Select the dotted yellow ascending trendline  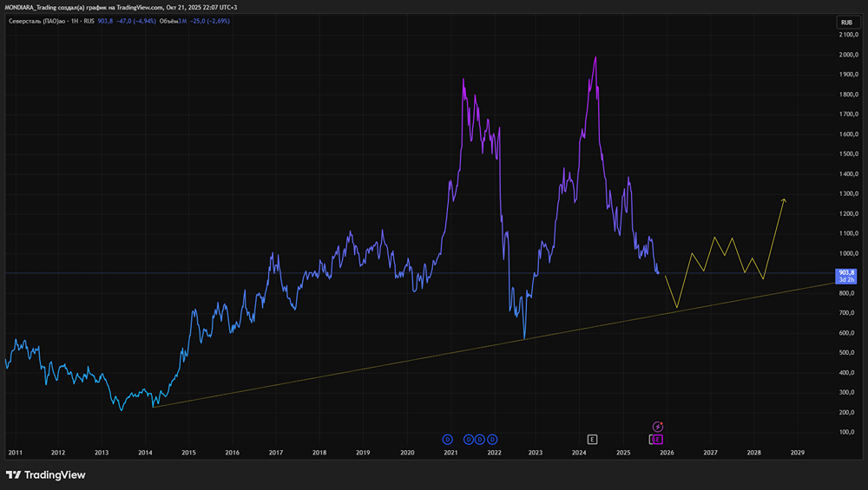pos(494,344)
